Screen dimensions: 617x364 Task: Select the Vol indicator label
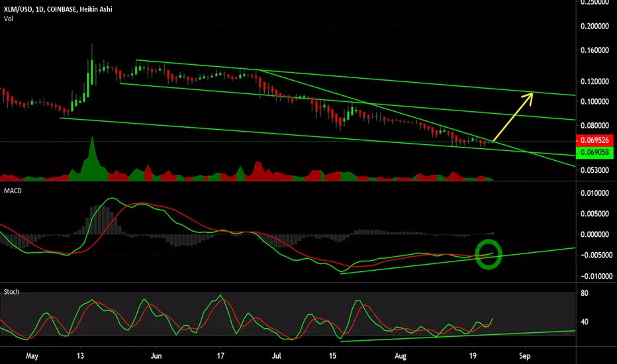[x=8, y=19]
